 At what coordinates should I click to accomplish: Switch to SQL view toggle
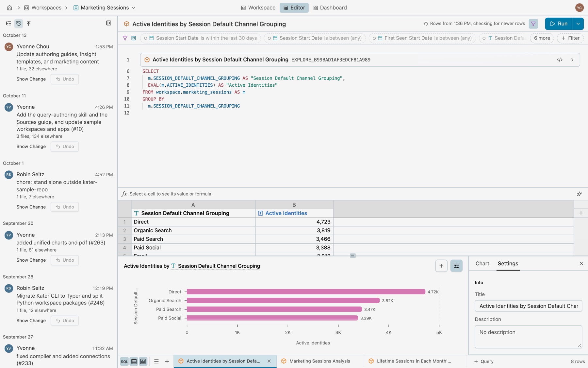tap(124, 361)
